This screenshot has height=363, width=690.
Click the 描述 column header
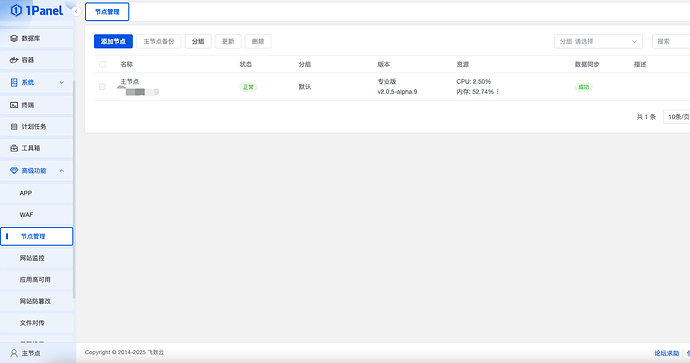point(640,64)
